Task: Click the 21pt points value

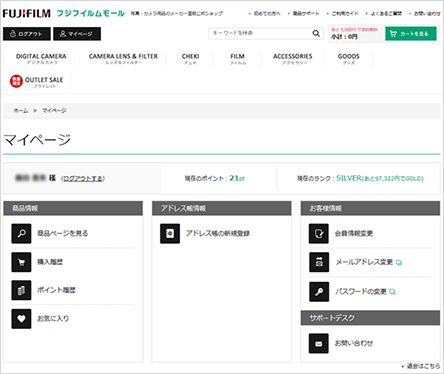Action: tap(237, 178)
